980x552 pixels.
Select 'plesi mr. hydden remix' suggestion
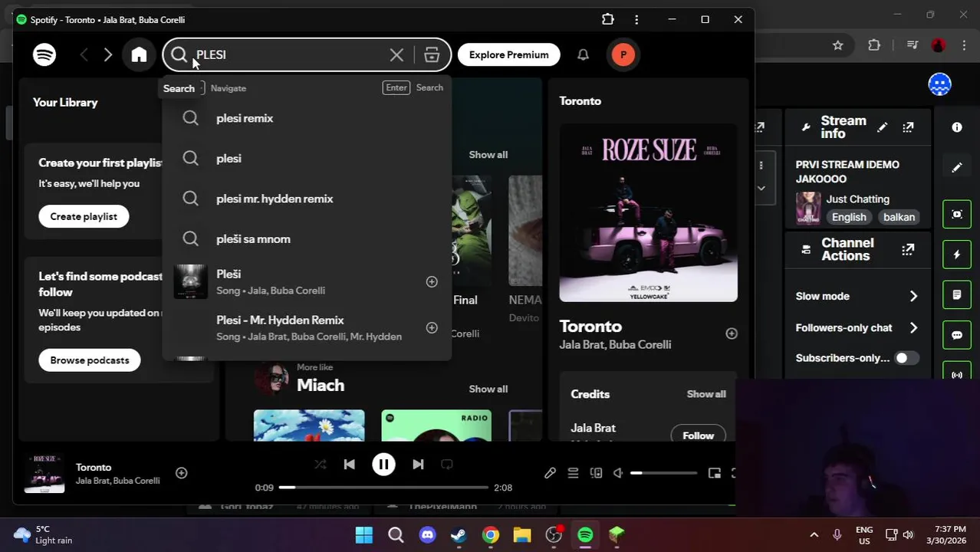coord(307,199)
